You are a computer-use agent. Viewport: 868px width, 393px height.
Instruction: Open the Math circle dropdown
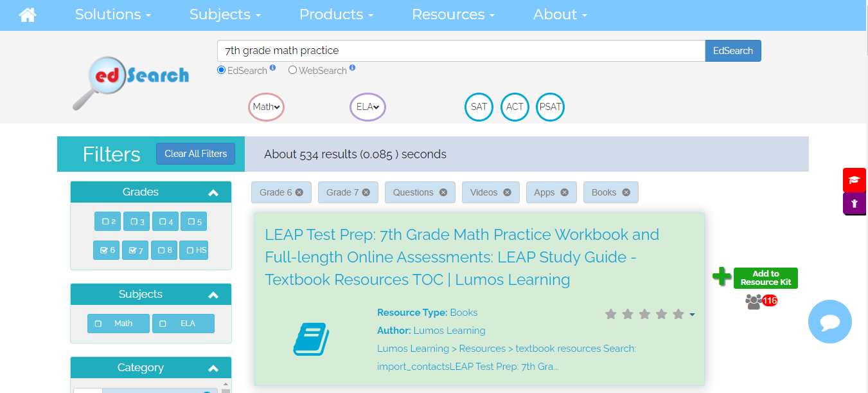[266, 107]
